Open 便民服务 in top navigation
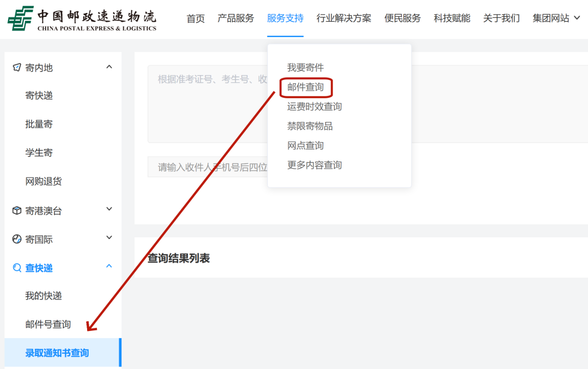The width and height of the screenshot is (588, 369). click(403, 18)
